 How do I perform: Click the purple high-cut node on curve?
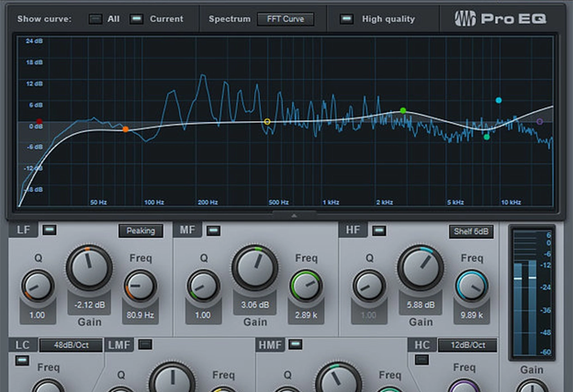pos(539,121)
